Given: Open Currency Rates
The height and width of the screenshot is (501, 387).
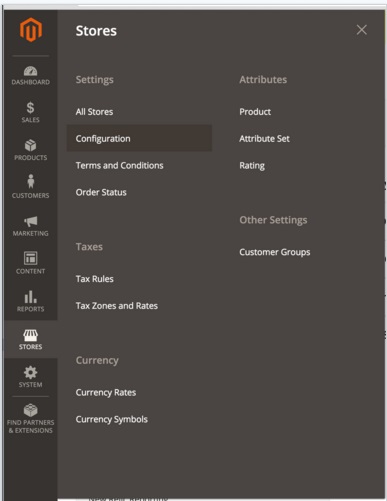Looking at the screenshot, I should point(106,393).
